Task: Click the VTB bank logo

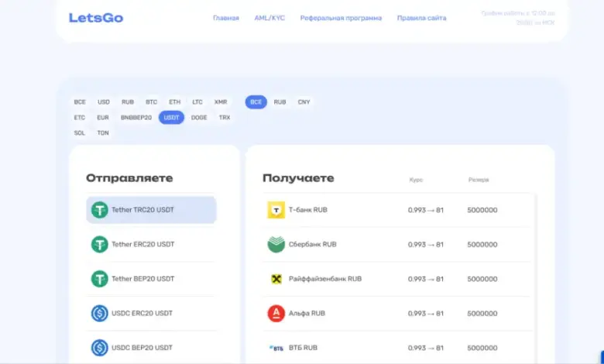Action: pyautogui.click(x=276, y=348)
